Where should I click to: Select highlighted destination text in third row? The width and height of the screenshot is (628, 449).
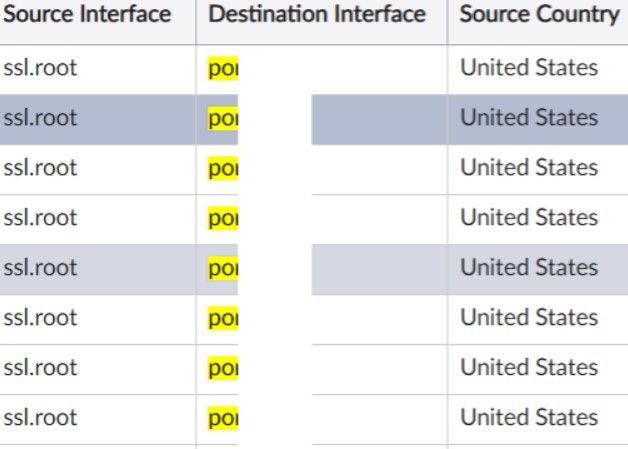[x=222, y=169]
